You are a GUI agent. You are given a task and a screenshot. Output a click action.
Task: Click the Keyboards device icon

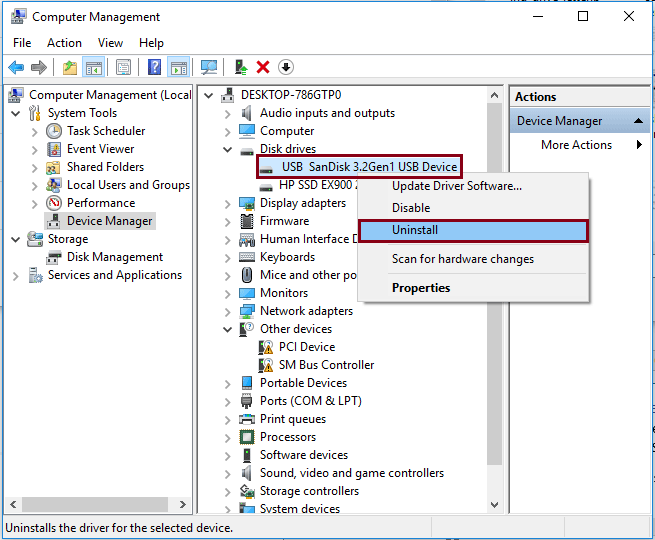(247, 257)
